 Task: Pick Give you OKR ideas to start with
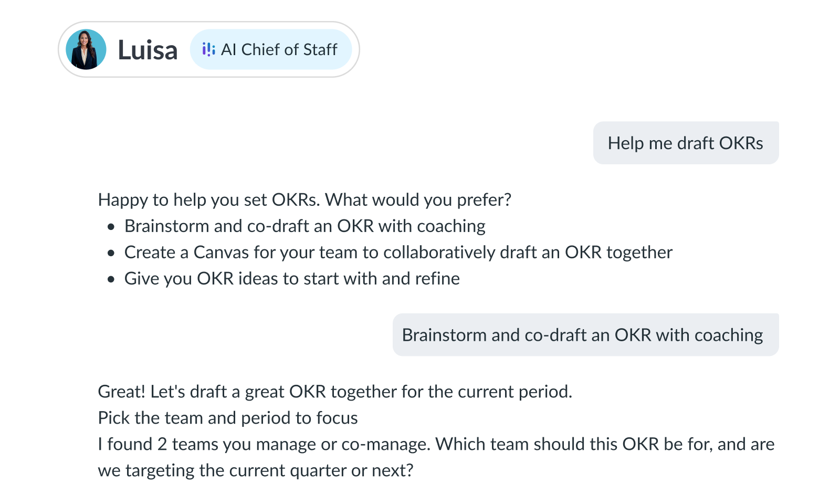[x=291, y=278]
